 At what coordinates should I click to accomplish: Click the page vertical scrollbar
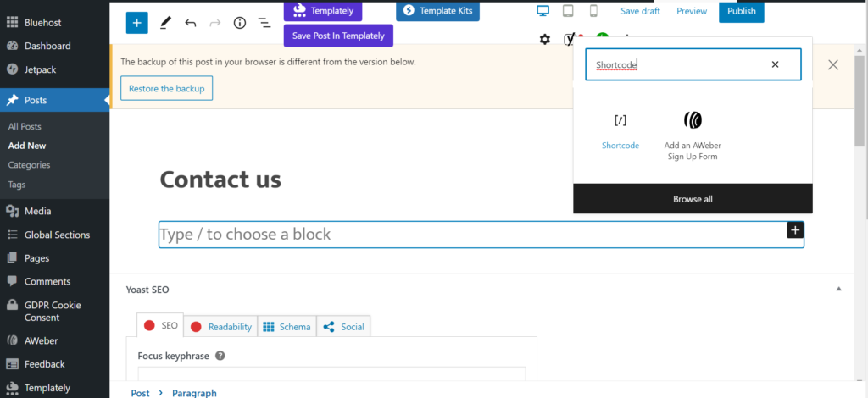pos(859,100)
